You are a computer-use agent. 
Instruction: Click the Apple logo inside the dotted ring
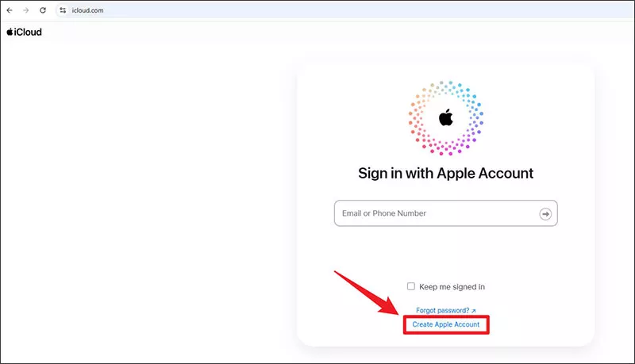click(x=445, y=117)
